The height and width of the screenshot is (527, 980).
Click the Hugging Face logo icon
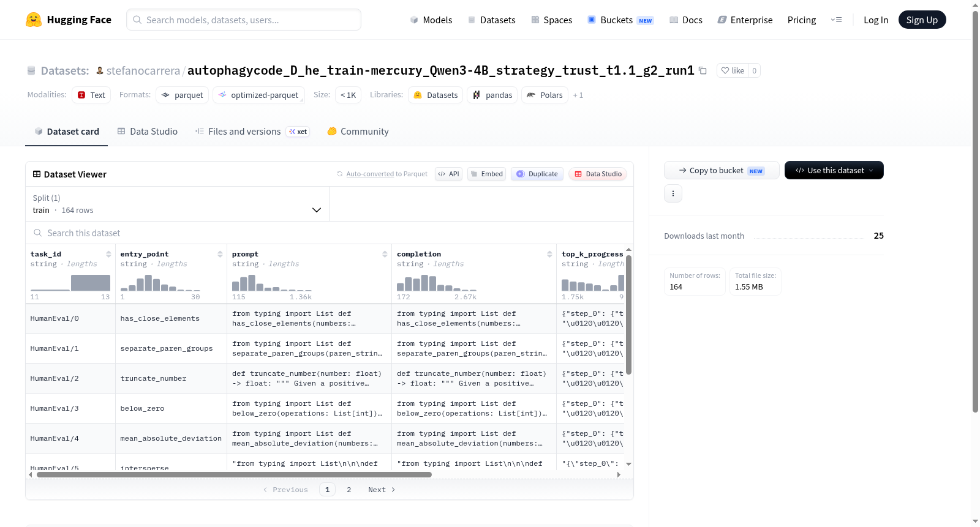(x=34, y=20)
